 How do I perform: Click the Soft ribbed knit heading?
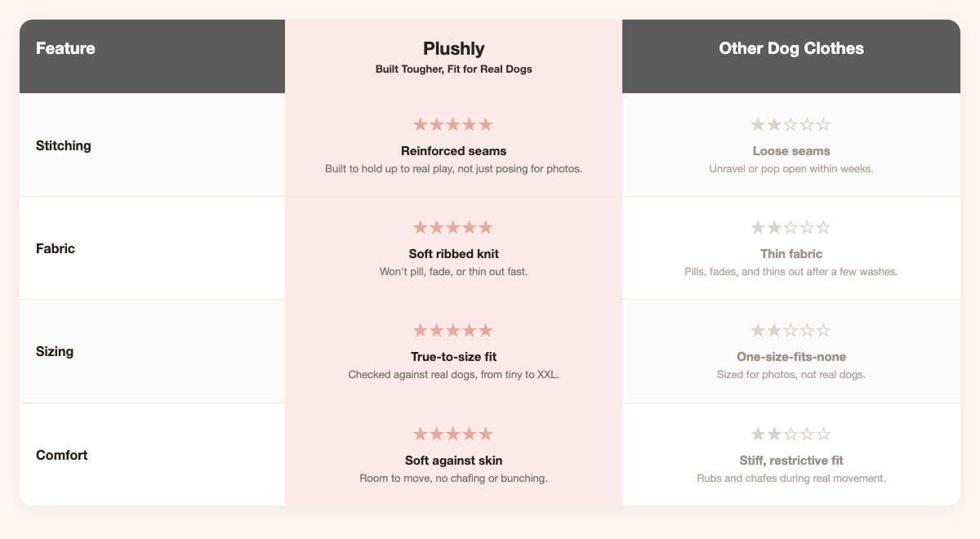click(453, 254)
